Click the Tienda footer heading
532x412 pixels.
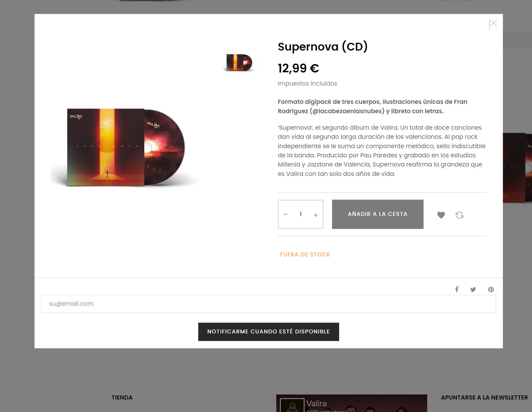(122, 398)
